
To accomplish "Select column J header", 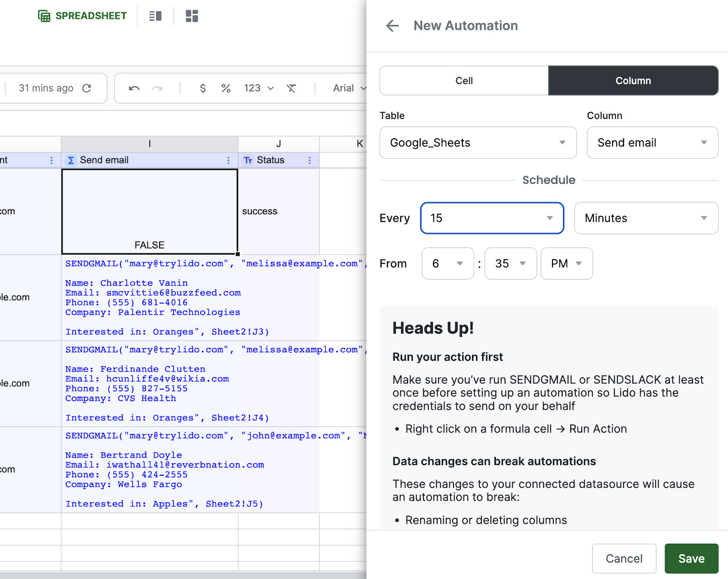I will pyautogui.click(x=279, y=144).
